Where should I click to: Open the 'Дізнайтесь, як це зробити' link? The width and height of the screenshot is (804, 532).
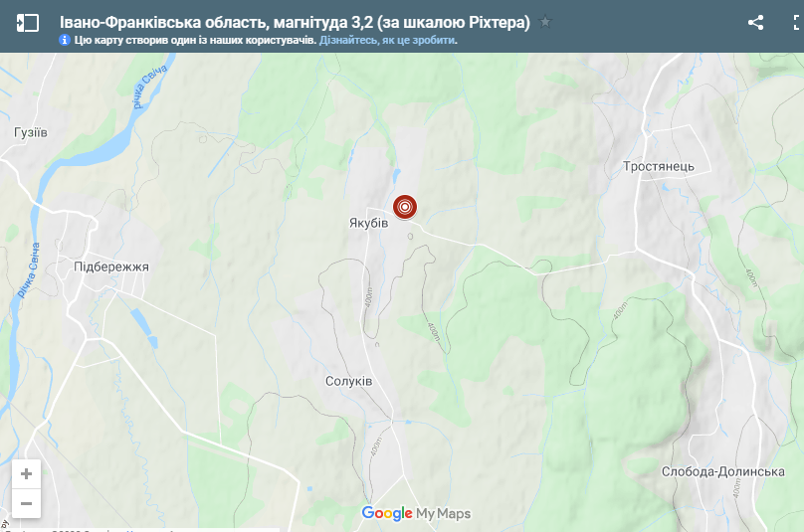tap(388, 40)
